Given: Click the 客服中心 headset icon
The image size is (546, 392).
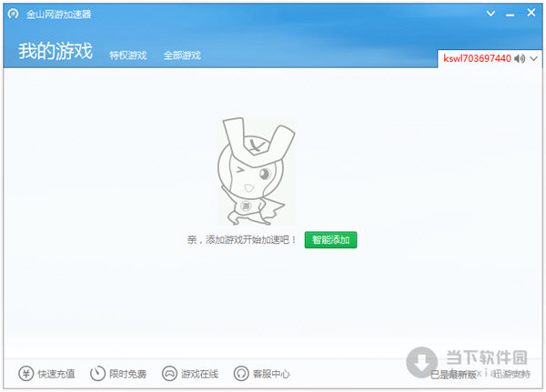Looking at the screenshot, I should pos(241,374).
